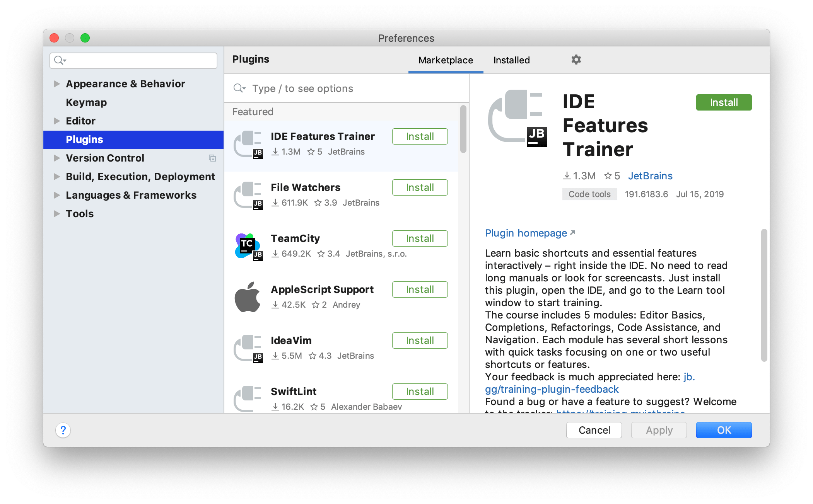
Task: Select the AppleScript Support plugin title
Action: [322, 289]
